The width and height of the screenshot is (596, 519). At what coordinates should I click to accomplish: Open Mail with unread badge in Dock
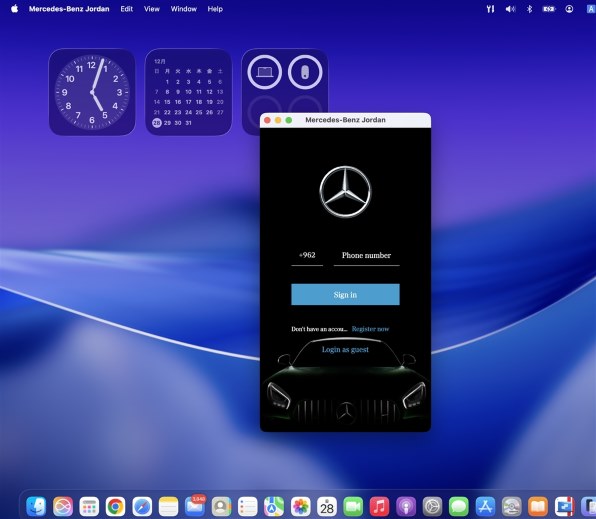(195, 506)
